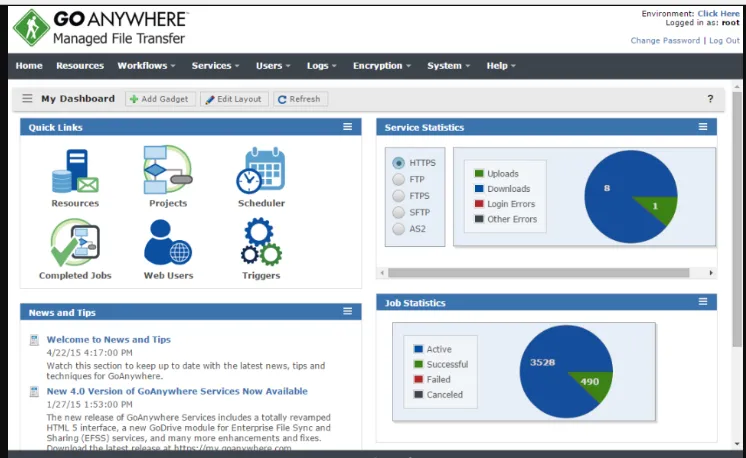
Task: Click the horizontal scrollbar right arrow
Action: 711,273
